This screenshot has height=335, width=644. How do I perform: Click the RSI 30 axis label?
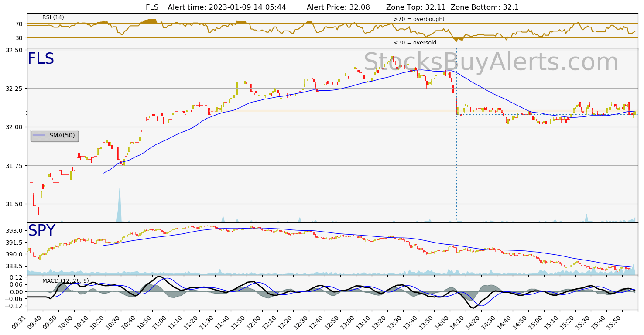[x=19, y=38]
